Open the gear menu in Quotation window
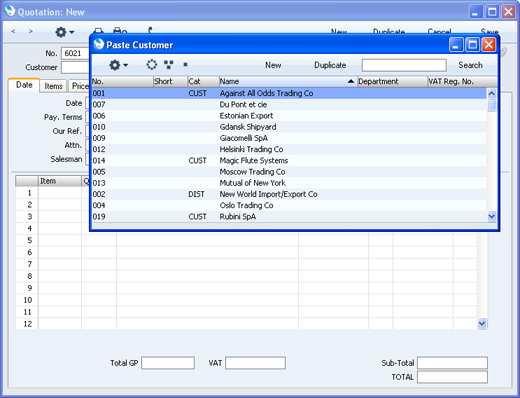The height and width of the screenshot is (398, 520). coord(64,32)
